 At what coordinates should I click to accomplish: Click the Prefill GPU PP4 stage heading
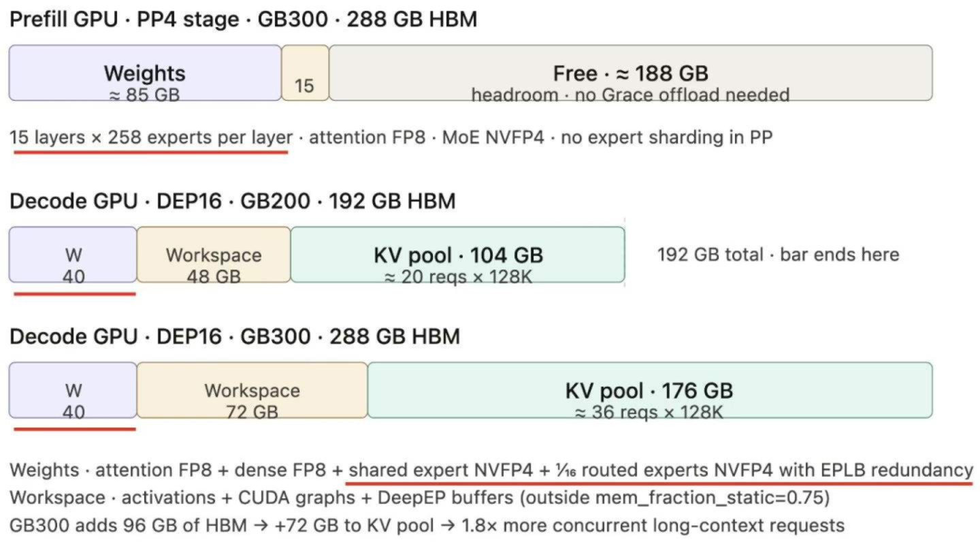click(x=243, y=20)
